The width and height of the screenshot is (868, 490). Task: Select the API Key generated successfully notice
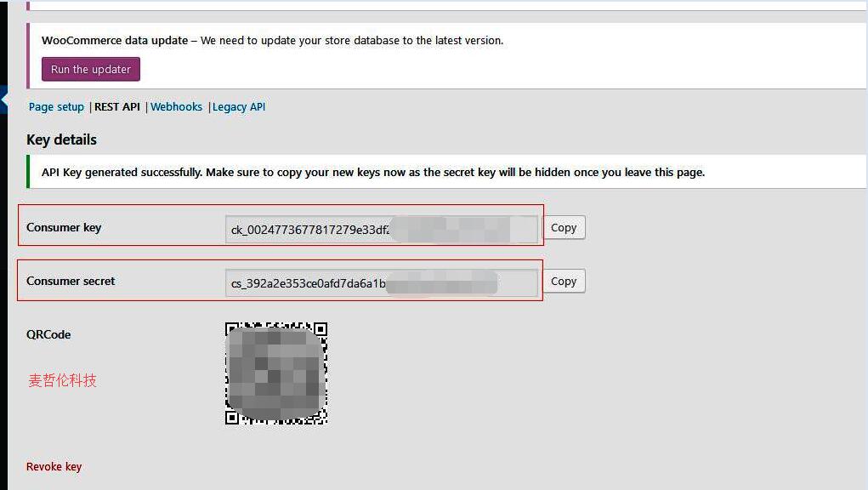(447, 172)
